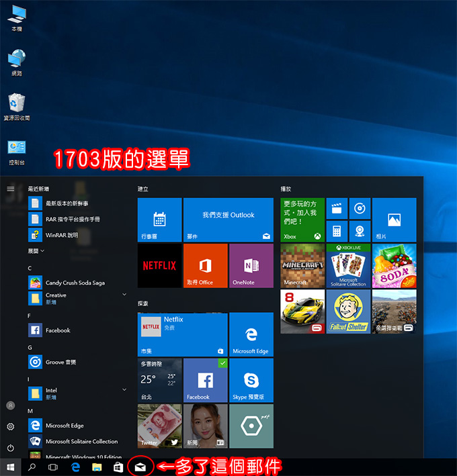This screenshot has height=476, width=457.
Task: Select the Recycle Bin desktop icon
Action: 17,107
